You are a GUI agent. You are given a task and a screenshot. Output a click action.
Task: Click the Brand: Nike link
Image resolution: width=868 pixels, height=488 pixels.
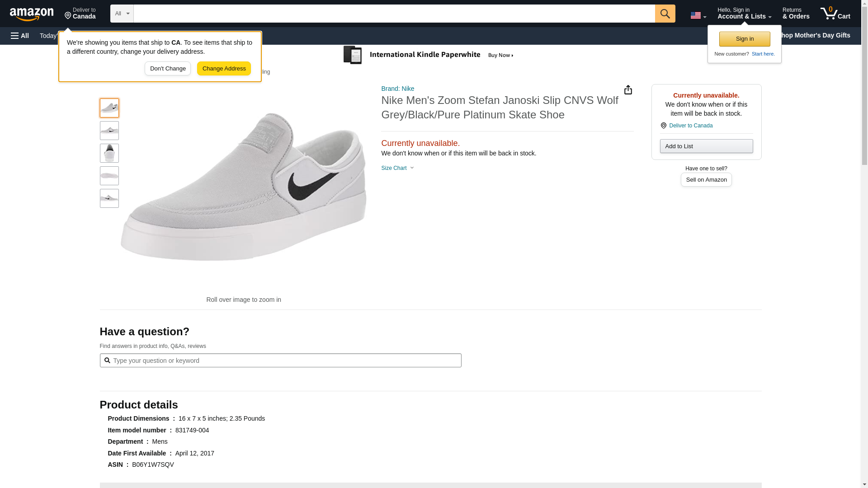(x=397, y=89)
